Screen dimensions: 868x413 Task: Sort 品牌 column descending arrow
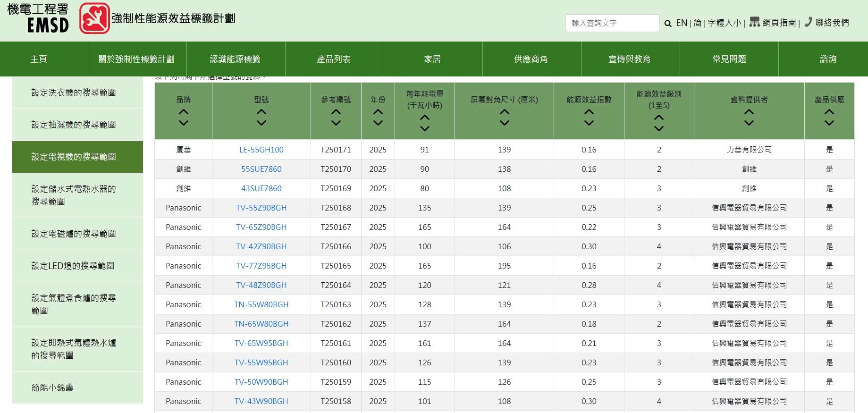pyautogui.click(x=184, y=123)
